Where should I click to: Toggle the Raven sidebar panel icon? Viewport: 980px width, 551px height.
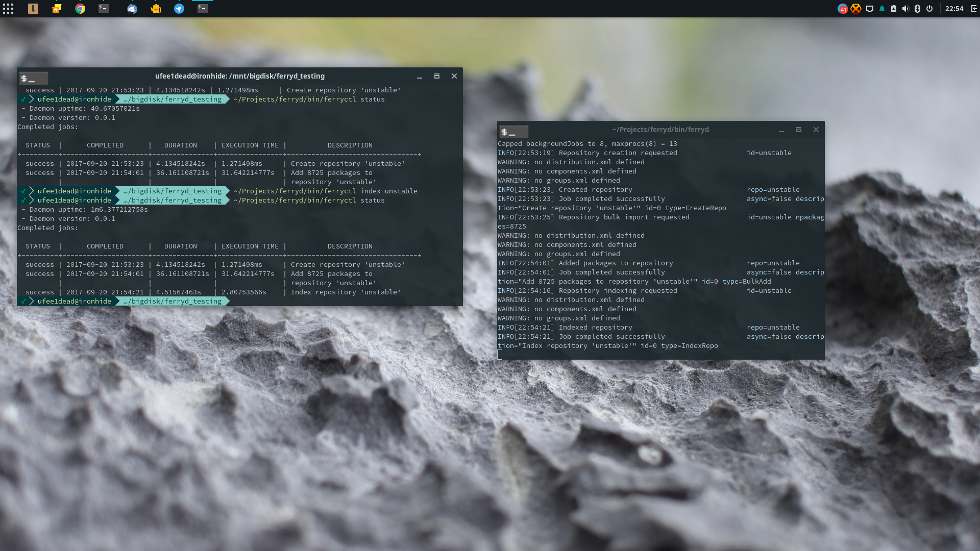point(974,9)
